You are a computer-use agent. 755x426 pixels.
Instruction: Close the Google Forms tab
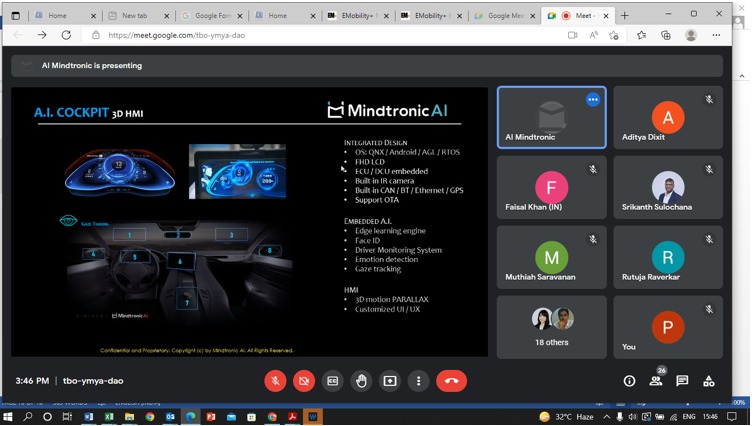pyautogui.click(x=240, y=16)
